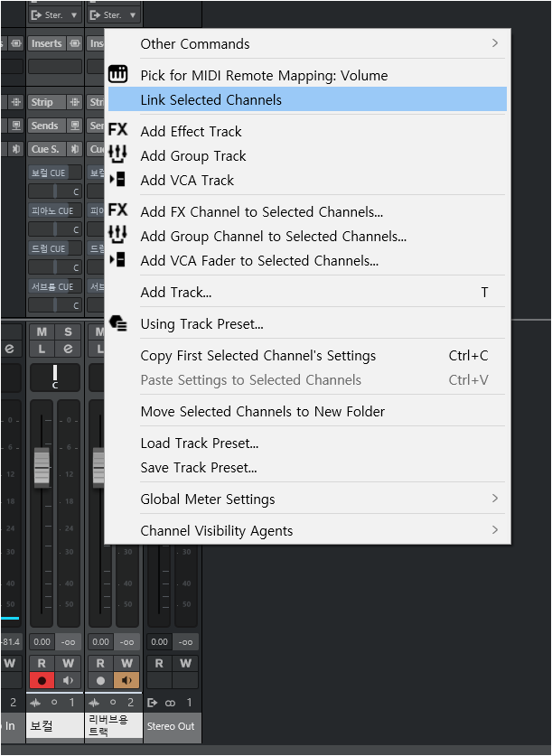The width and height of the screenshot is (552, 756).
Task: Solo the 보컬 channel
Action: [x=68, y=332]
